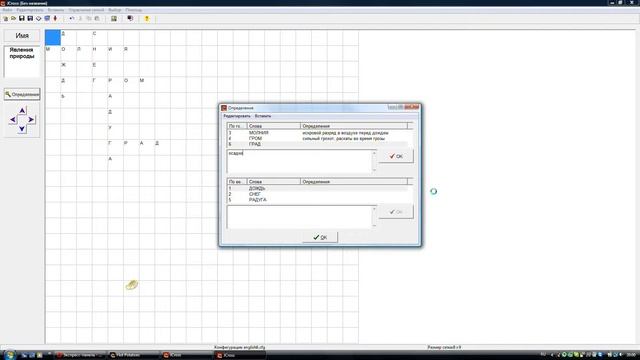Open the Вставить menu in main window
Image resolution: width=640 pixels, height=360 pixels.
tap(56, 10)
